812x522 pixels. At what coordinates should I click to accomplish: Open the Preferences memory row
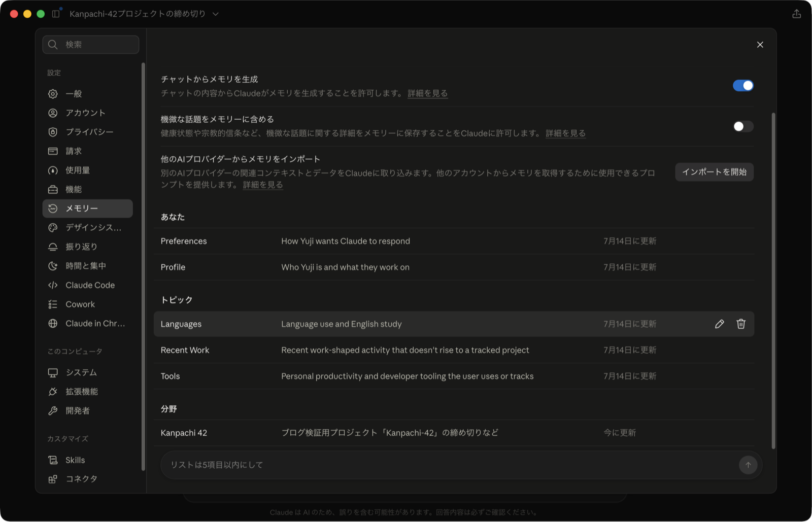[454, 241]
